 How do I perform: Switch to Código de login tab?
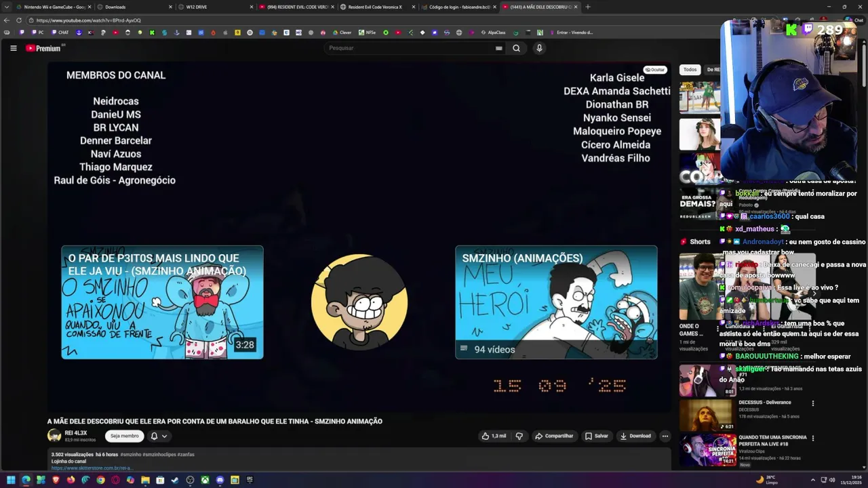pos(458,7)
